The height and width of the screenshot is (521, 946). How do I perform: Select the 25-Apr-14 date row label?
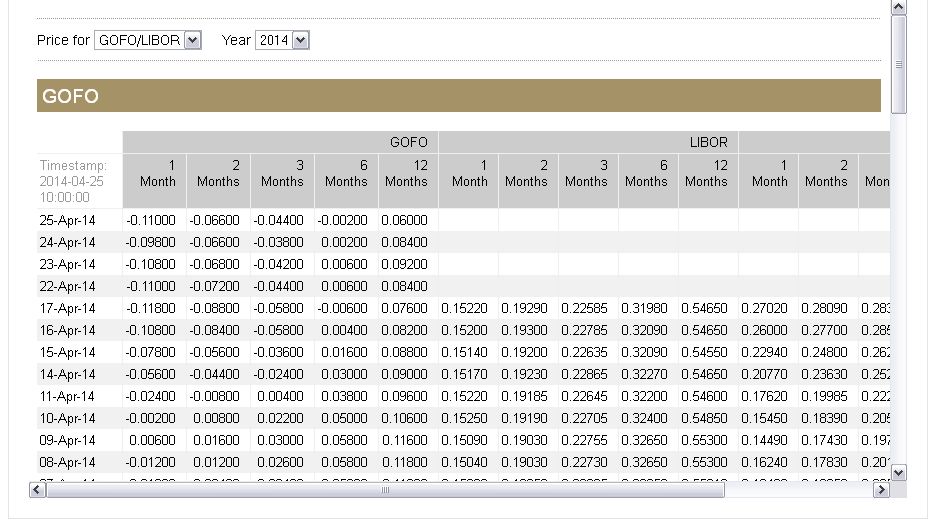tap(67, 220)
